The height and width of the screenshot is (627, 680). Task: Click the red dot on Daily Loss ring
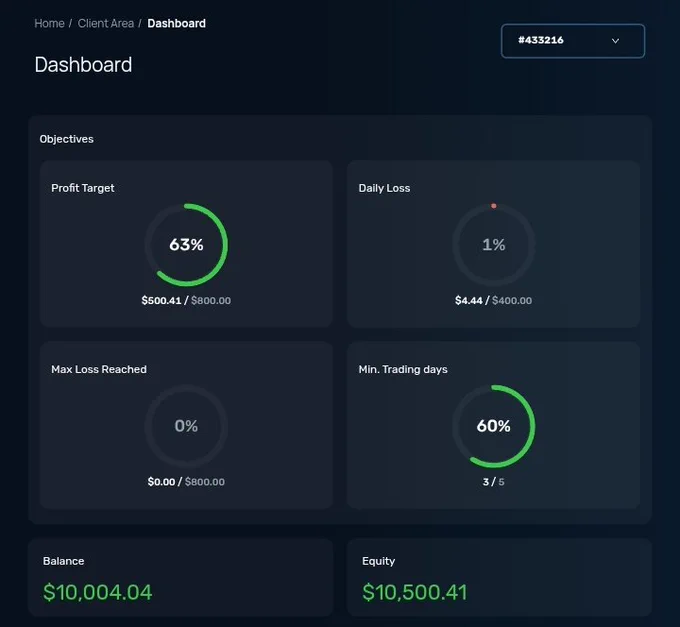tap(494, 206)
